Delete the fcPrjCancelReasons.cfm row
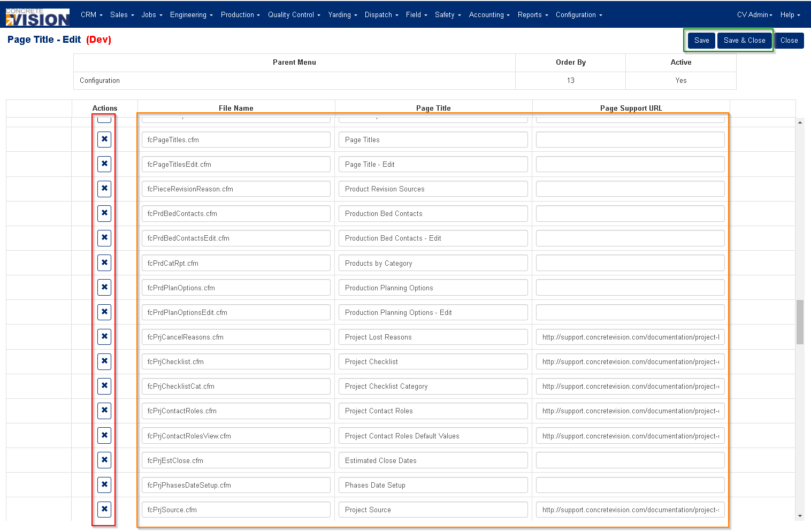Image resolution: width=811 pixels, height=532 pixels. [x=104, y=337]
